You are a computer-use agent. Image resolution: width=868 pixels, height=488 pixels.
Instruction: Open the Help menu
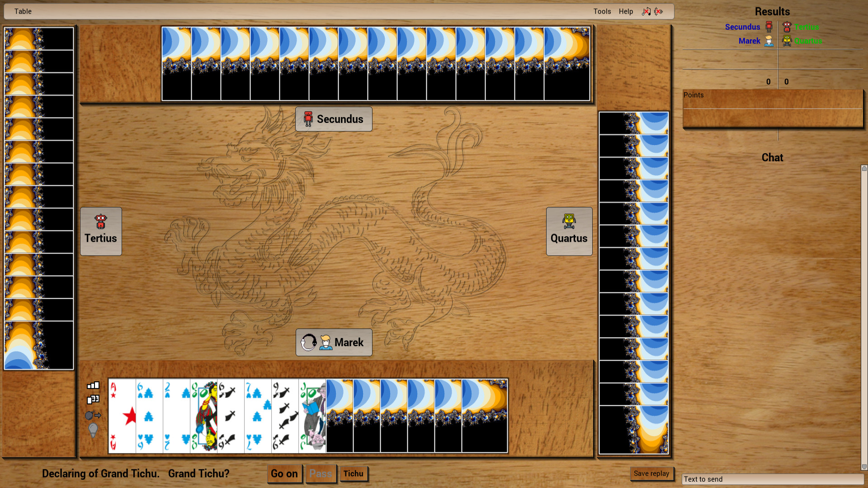pyautogui.click(x=625, y=11)
